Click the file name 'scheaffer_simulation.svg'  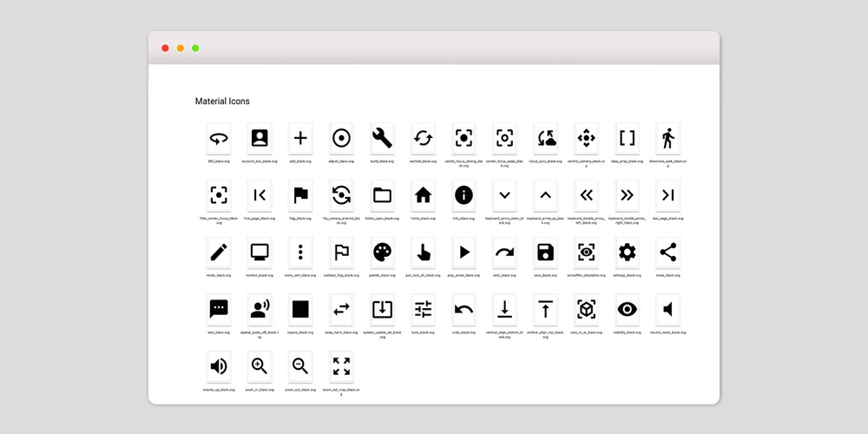coord(586,275)
